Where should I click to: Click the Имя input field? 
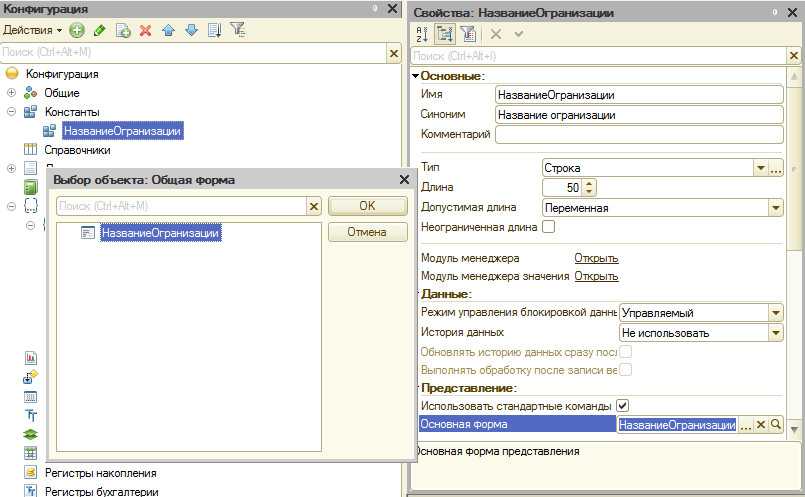click(x=639, y=95)
